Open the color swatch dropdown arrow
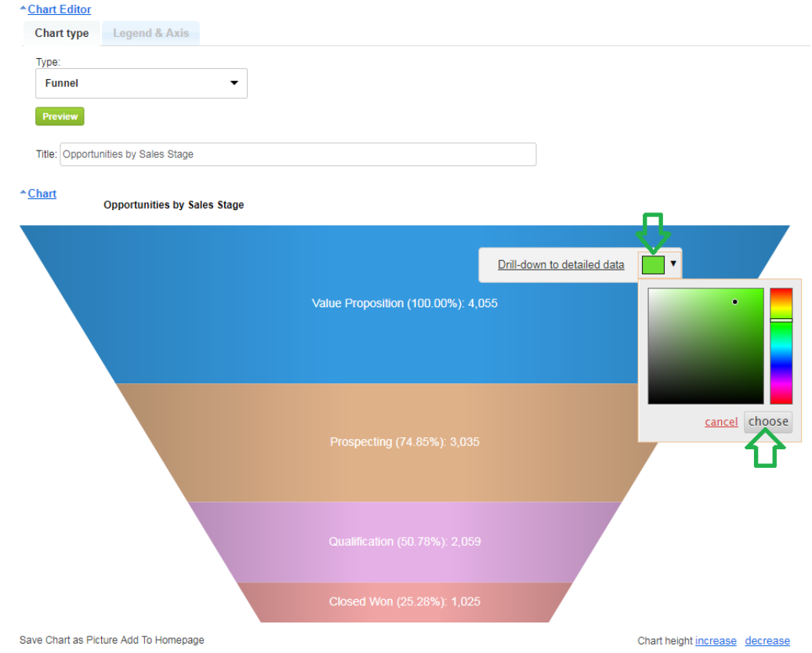Viewport: 812px width, 653px height. (x=673, y=264)
